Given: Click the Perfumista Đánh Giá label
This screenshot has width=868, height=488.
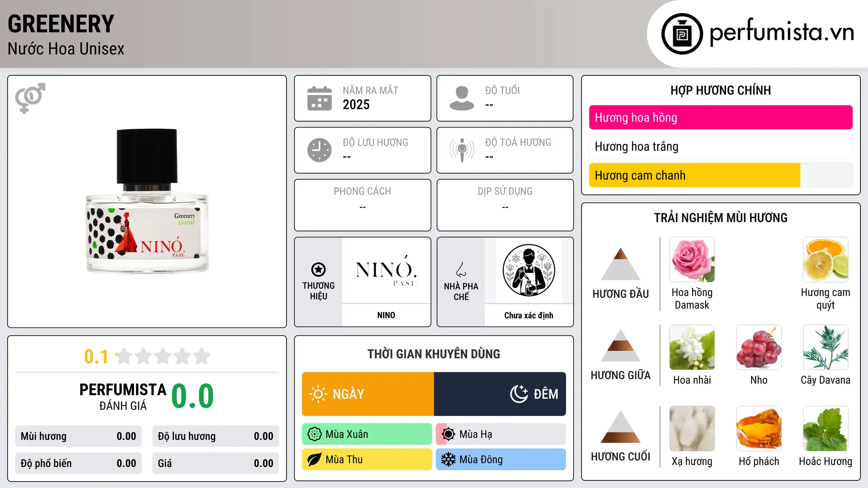Looking at the screenshot, I should 123,396.
